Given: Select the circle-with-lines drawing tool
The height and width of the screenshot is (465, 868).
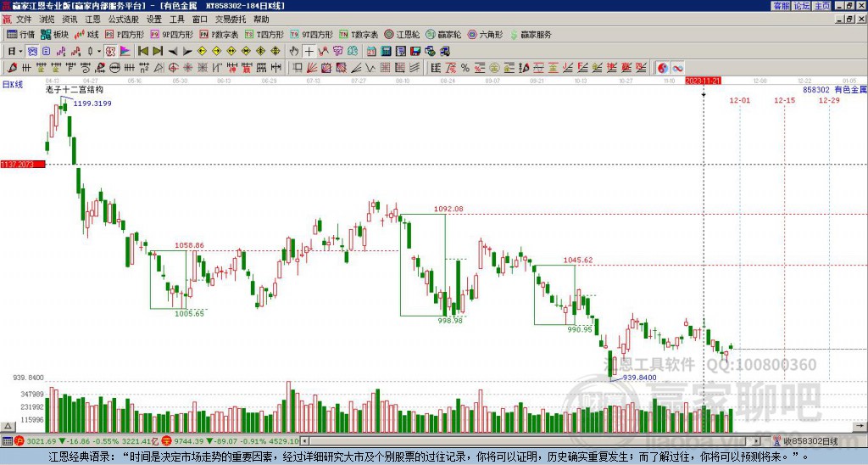Looking at the screenshot, I should [114, 68].
